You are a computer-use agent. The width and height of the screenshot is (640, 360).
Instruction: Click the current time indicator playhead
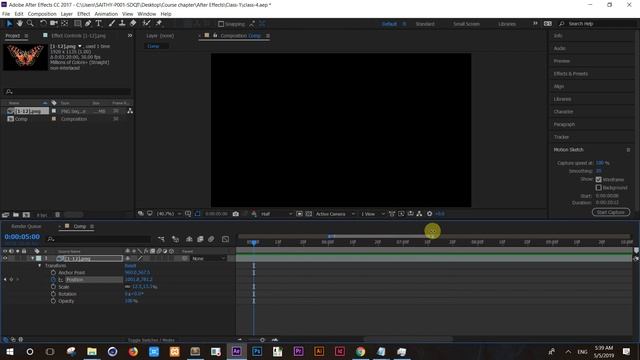[x=253, y=242]
